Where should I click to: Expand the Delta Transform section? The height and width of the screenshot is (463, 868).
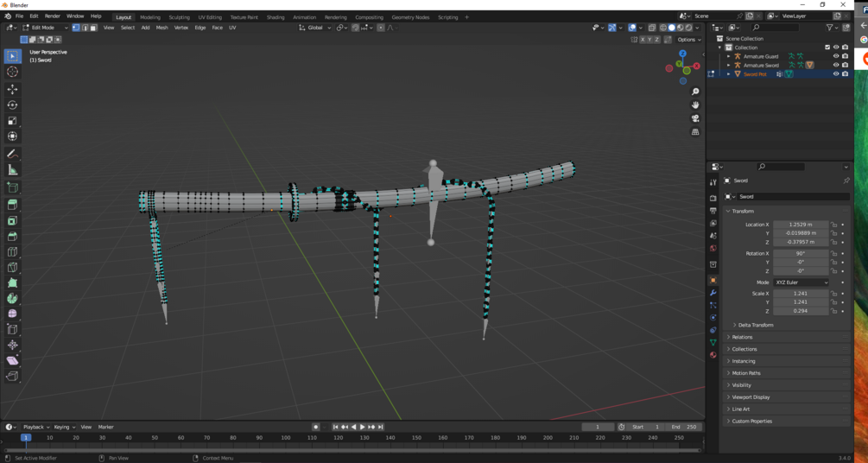coord(752,325)
